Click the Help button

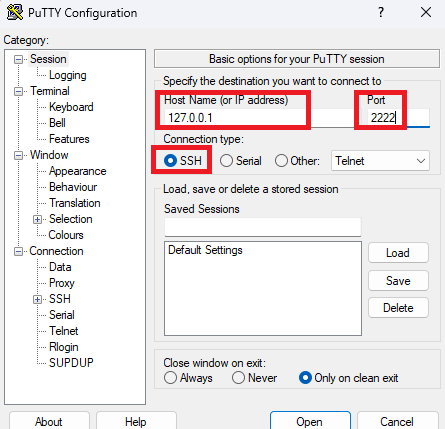[136, 421]
